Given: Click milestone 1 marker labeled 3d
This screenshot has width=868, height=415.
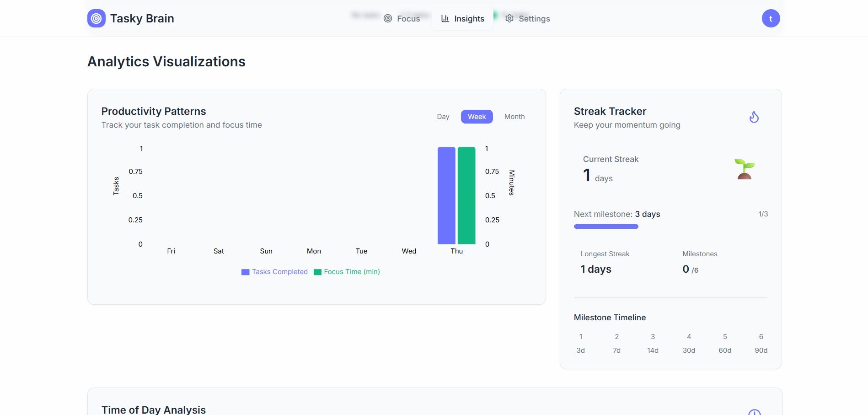Looking at the screenshot, I should [x=581, y=343].
